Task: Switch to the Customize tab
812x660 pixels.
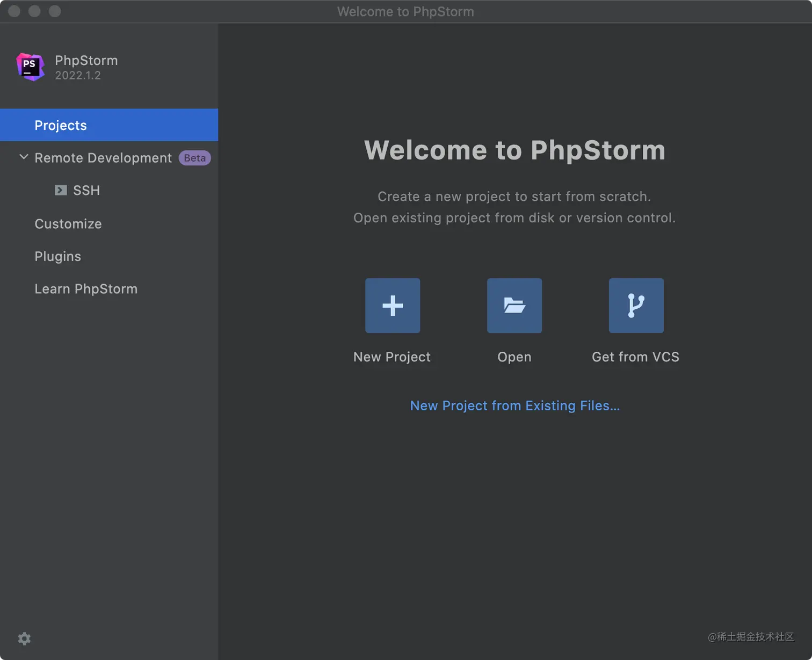Action: pos(68,224)
